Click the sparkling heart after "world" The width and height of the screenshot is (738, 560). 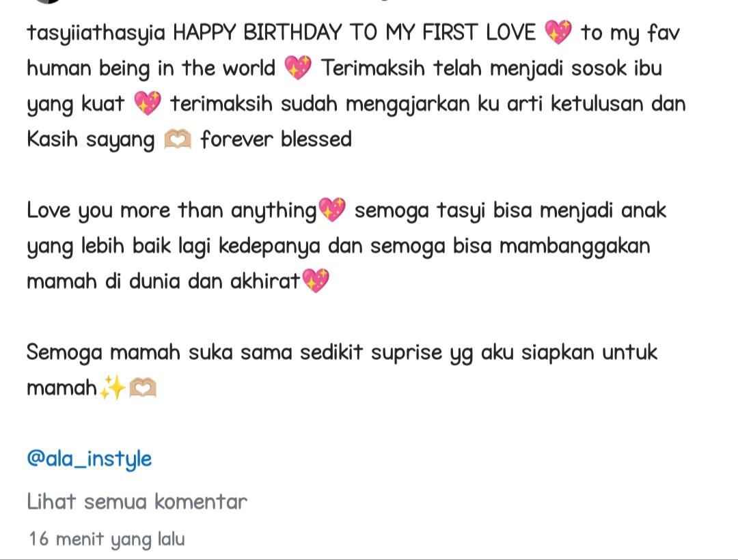(298, 68)
